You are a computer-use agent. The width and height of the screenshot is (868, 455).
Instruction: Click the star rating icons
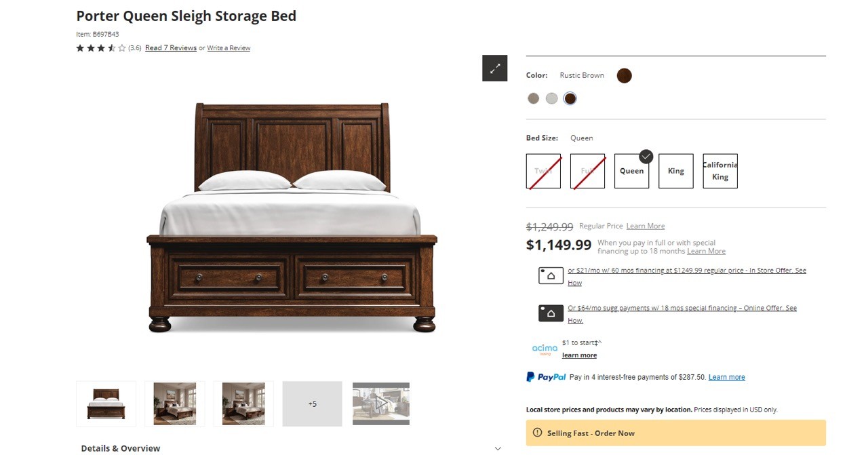click(101, 48)
